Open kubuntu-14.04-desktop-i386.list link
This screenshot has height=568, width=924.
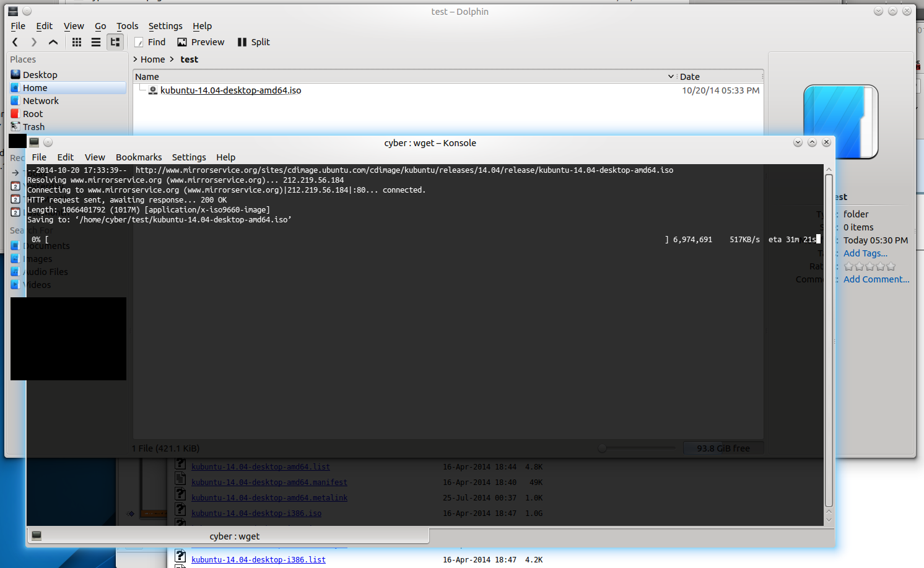pos(258,560)
